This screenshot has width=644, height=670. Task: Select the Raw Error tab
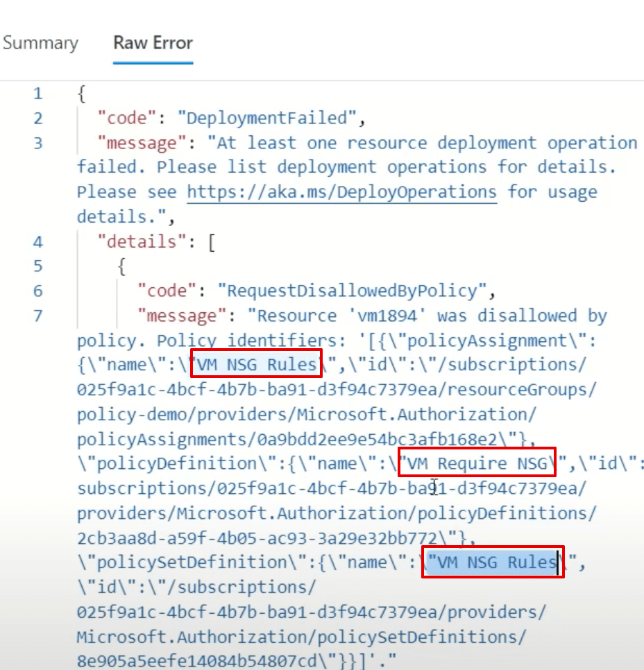pos(153,43)
